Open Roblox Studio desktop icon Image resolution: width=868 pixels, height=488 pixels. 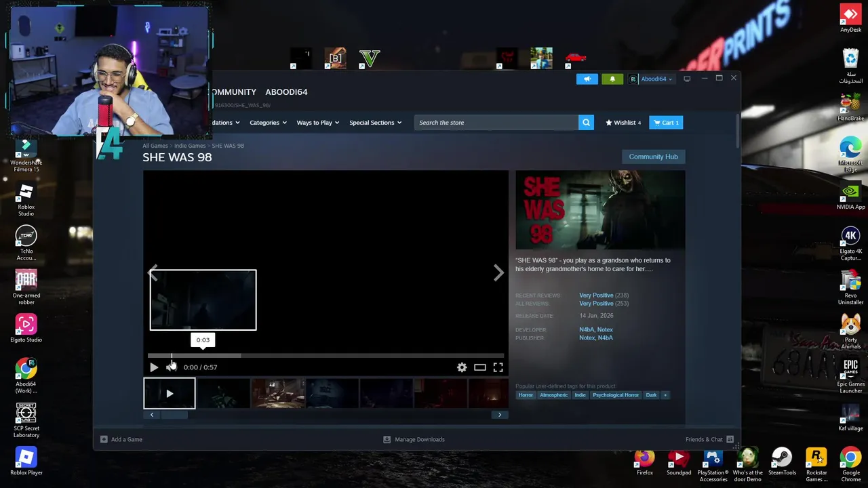pyautogui.click(x=26, y=200)
